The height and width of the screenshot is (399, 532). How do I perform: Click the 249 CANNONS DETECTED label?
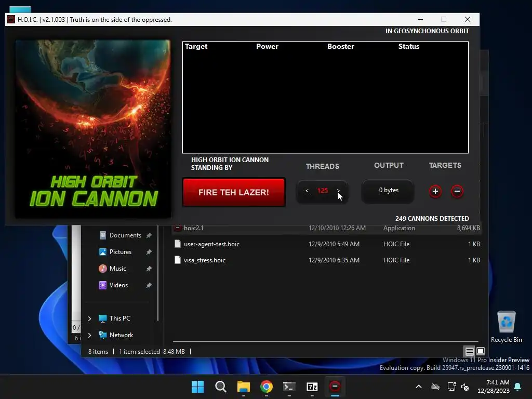point(432,219)
